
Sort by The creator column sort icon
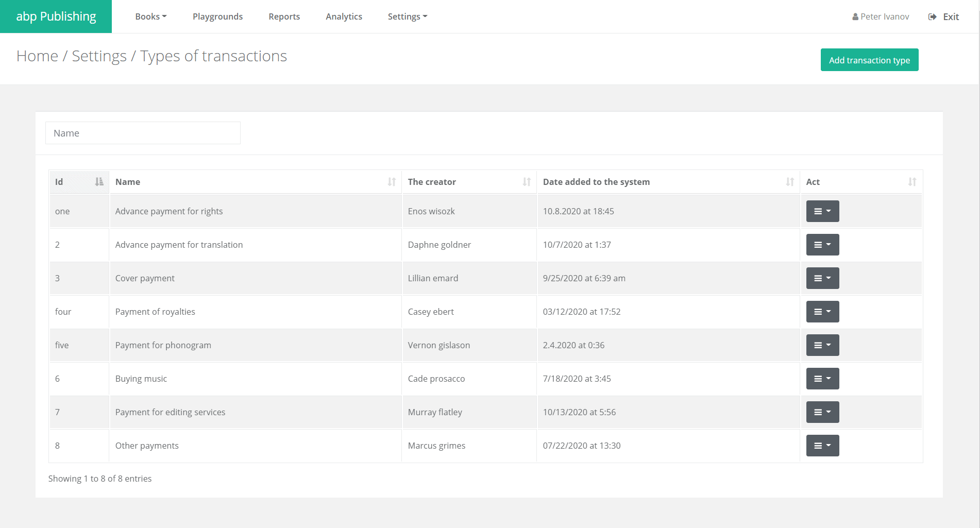527,182
